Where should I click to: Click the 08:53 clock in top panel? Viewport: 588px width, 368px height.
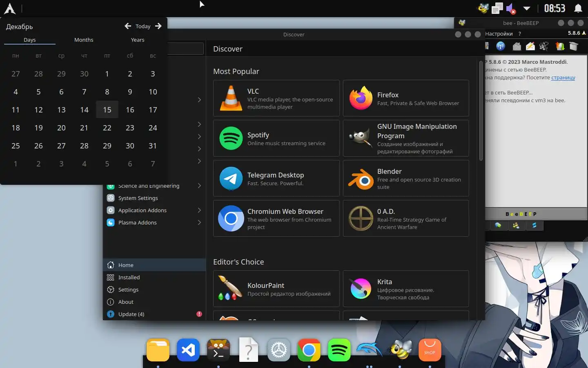[555, 8]
